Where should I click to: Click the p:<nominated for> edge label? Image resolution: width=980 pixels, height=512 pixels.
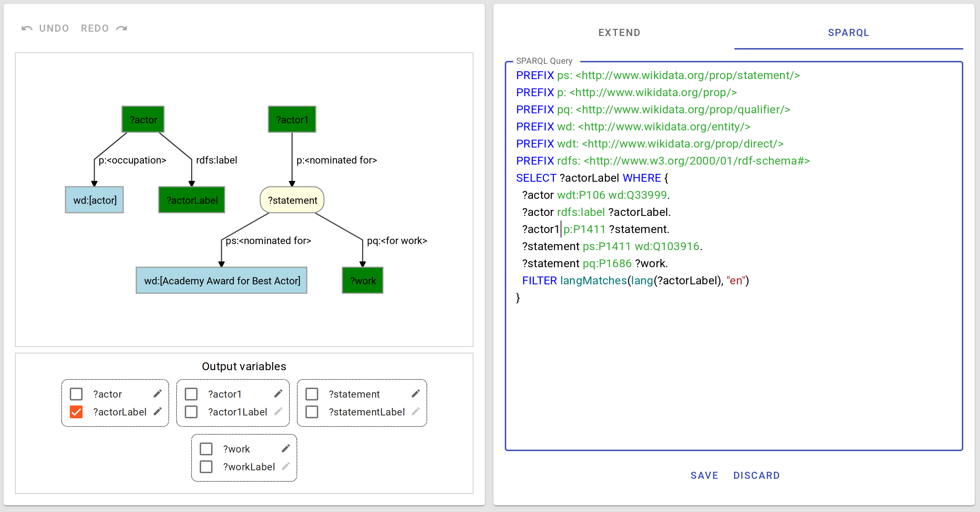pos(337,160)
